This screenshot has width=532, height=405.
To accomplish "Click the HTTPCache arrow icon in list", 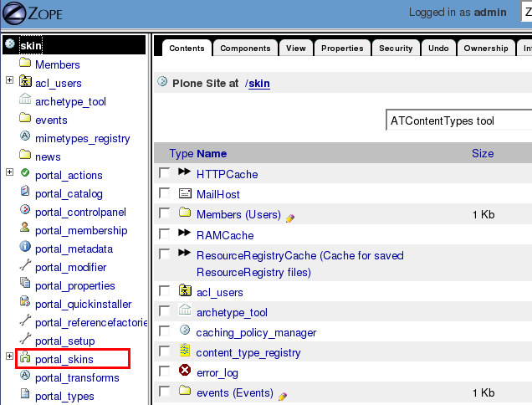I will [185, 172].
